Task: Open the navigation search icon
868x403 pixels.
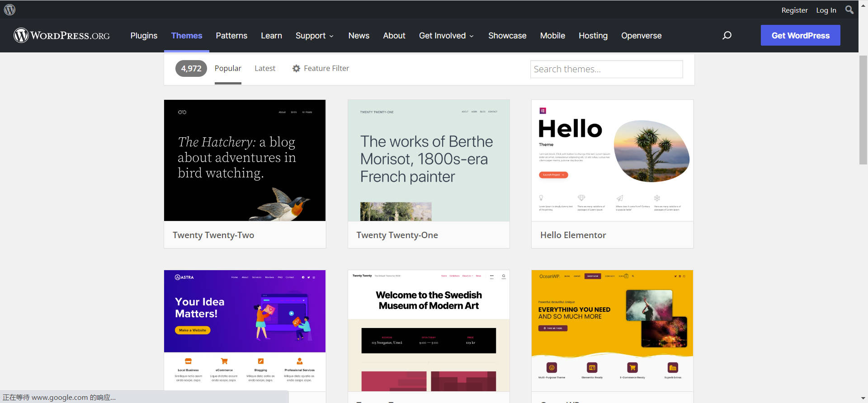Action: point(727,35)
